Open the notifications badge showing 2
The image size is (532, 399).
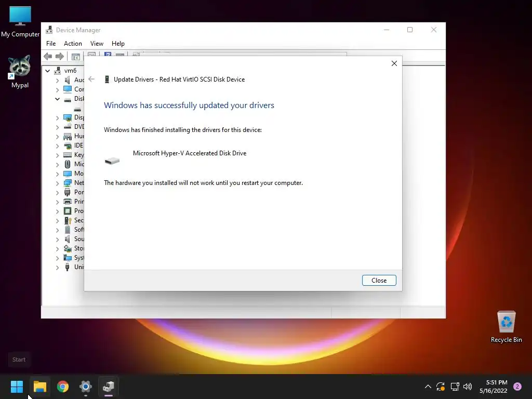click(517, 387)
